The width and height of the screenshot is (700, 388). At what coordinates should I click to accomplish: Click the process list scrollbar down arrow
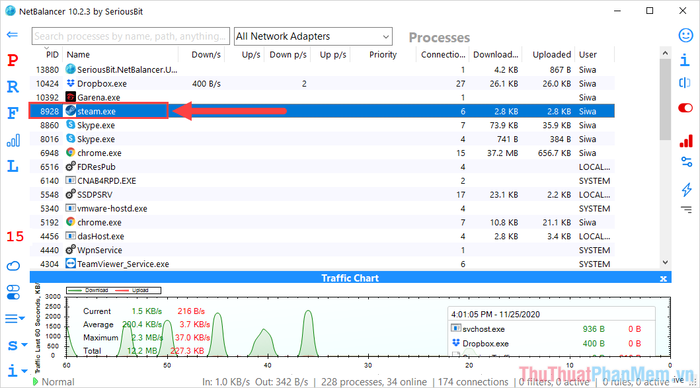[x=665, y=263]
